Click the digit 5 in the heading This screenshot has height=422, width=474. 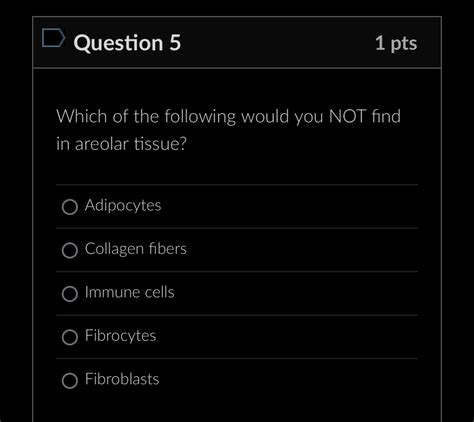175,43
